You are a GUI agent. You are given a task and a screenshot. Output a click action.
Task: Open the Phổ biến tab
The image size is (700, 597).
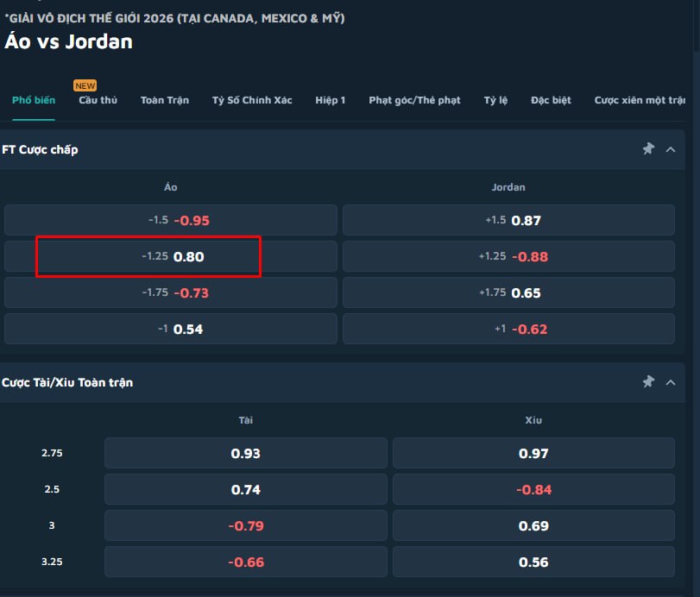click(x=34, y=100)
